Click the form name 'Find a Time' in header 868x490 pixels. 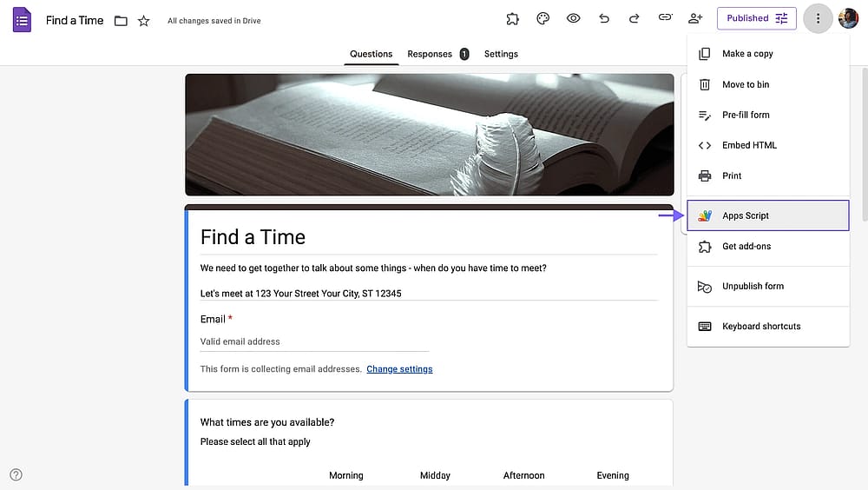point(75,21)
